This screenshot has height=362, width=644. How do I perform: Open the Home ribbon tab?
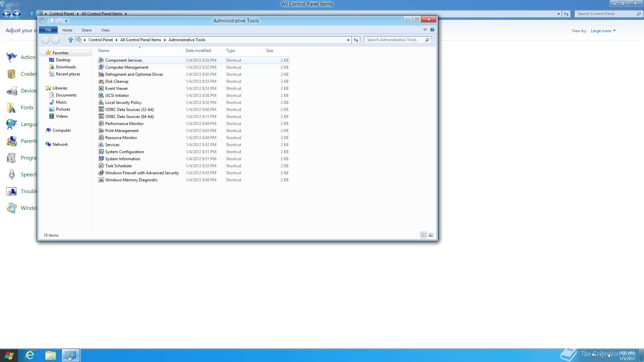[x=67, y=30]
